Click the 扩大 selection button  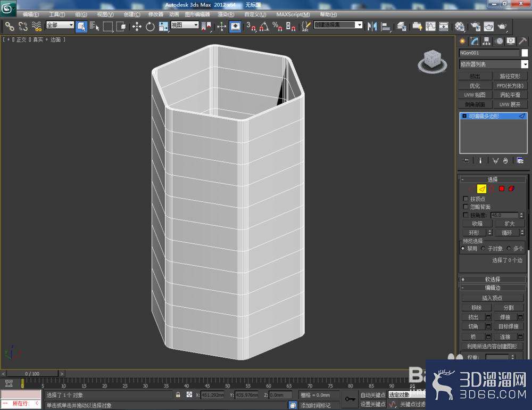coord(510,224)
